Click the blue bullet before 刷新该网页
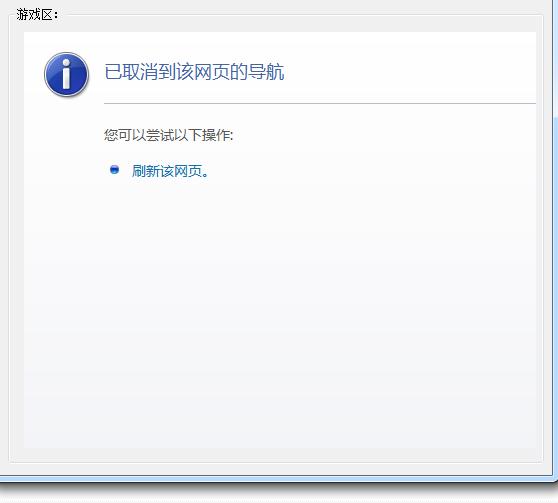Viewport: 558px width, 503px height. (x=114, y=169)
